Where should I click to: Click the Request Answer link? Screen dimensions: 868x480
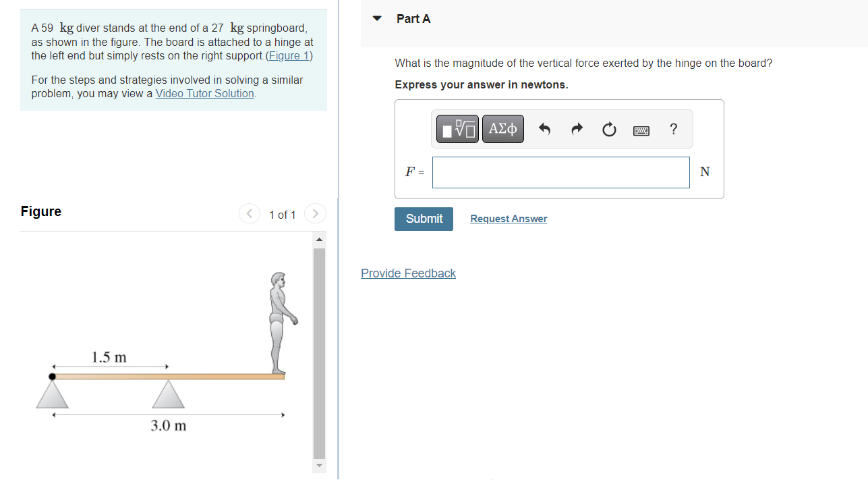click(509, 218)
